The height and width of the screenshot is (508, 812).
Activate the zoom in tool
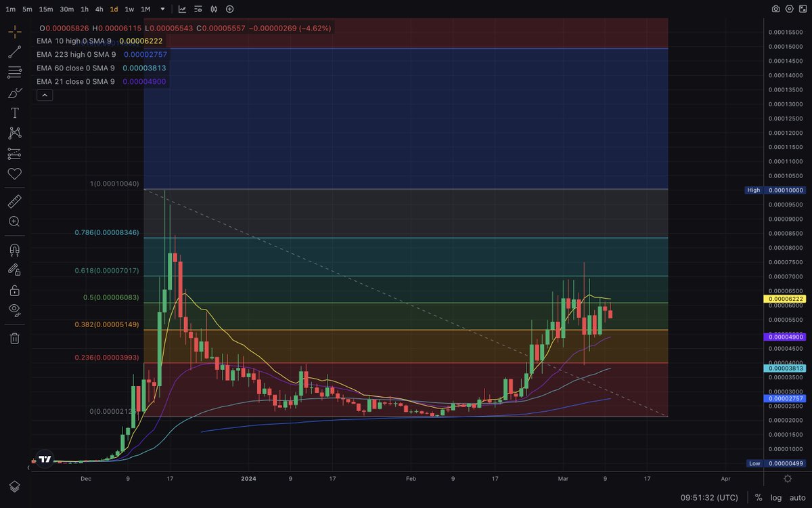(14, 221)
